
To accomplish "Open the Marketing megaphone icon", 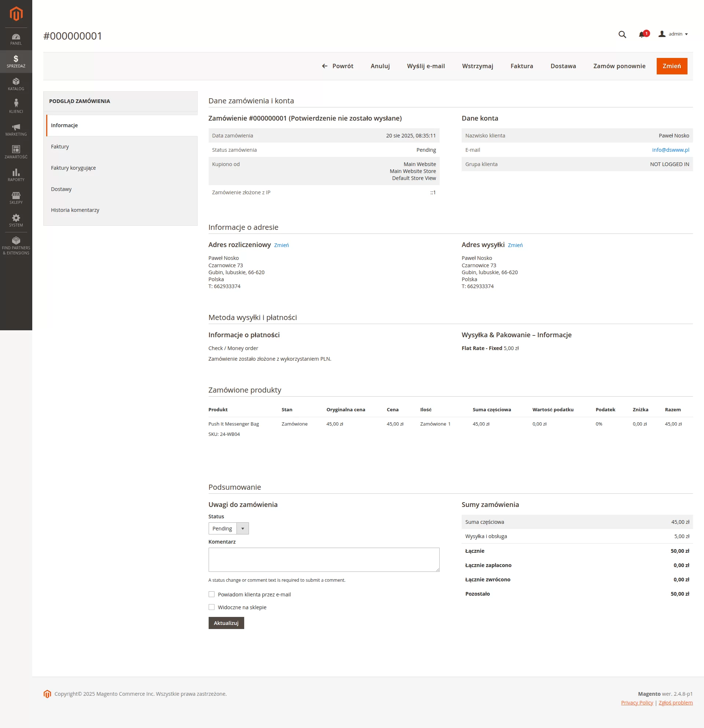I will [x=16, y=129].
